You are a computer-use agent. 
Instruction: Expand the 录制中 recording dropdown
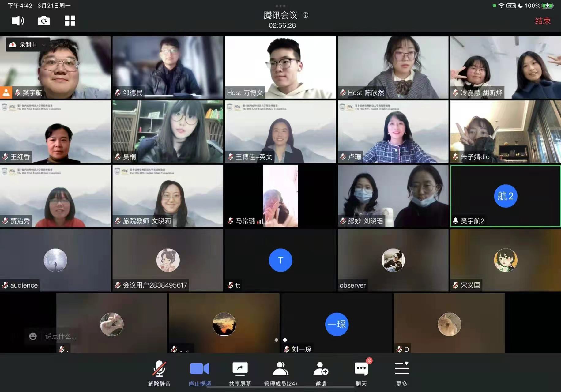tap(44, 45)
